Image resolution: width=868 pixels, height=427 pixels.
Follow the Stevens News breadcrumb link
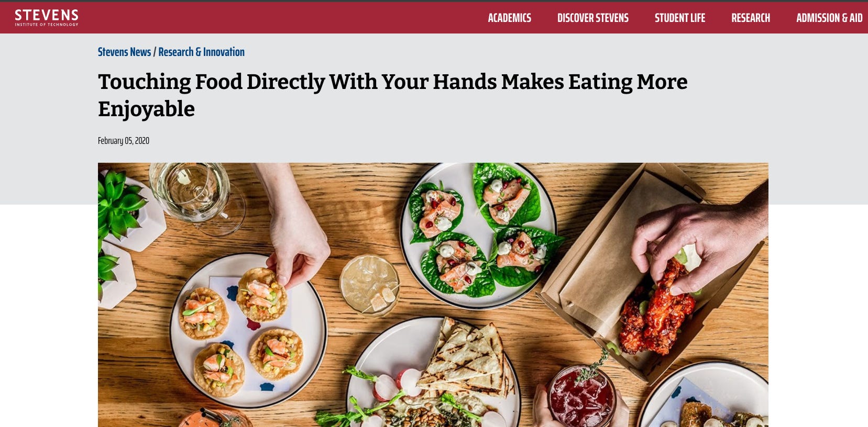124,52
